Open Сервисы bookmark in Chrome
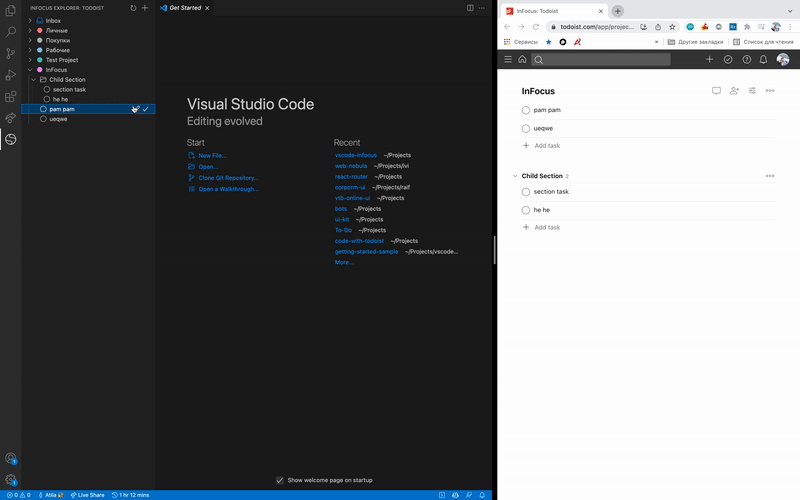This screenshot has width=800, height=500. [521, 42]
